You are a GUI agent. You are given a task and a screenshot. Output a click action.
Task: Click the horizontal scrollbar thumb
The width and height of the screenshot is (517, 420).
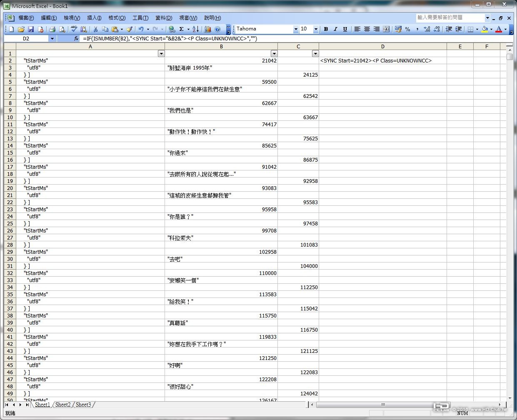click(x=382, y=405)
